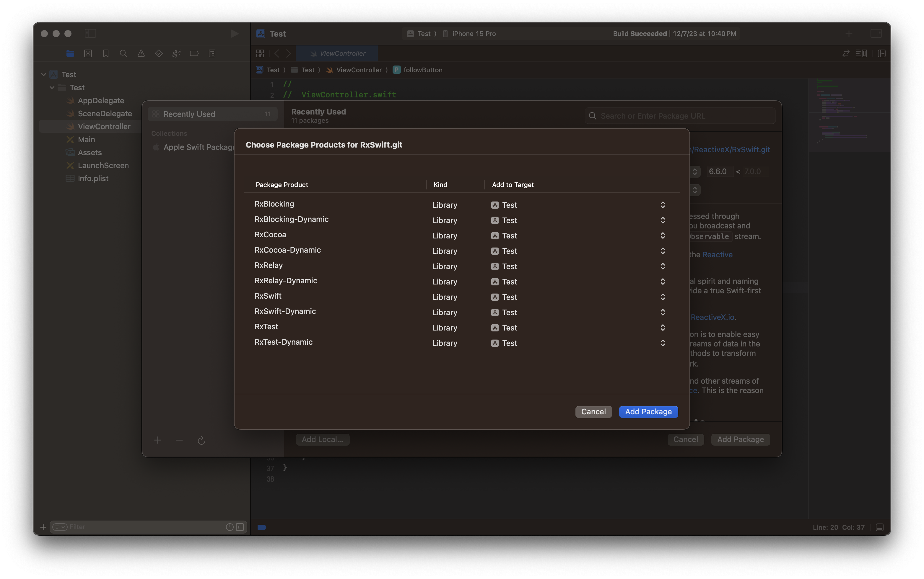Click the blue Add Package button
Viewport: 924px width, 579px height.
click(648, 412)
